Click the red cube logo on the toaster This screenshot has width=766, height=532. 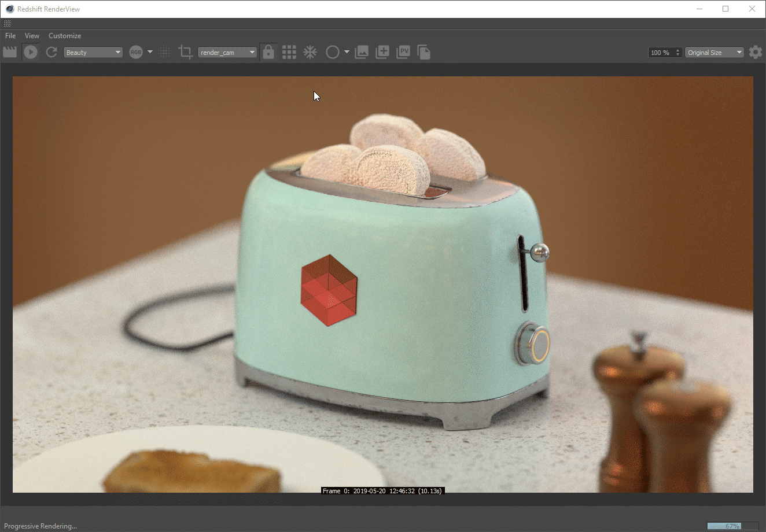[x=329, y=290]
